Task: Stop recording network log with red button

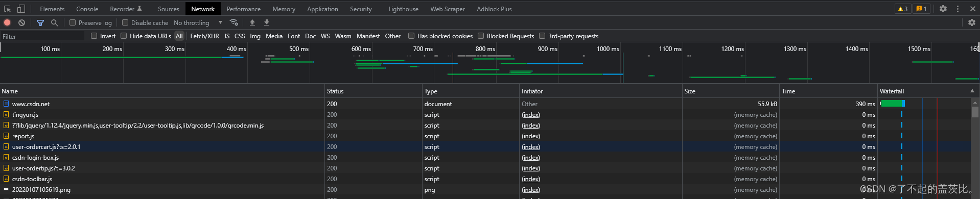Action: (7, 22)
